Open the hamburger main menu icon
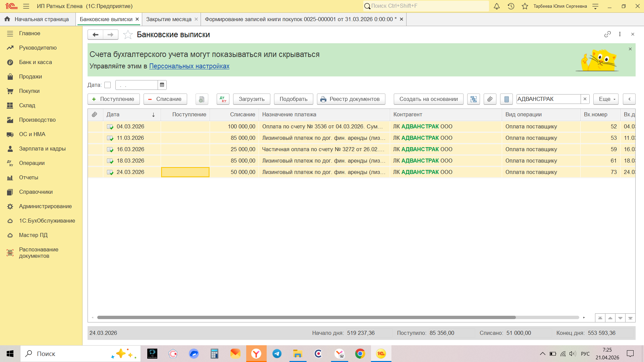This screenshot has width=644, height=362. point(26,6)
